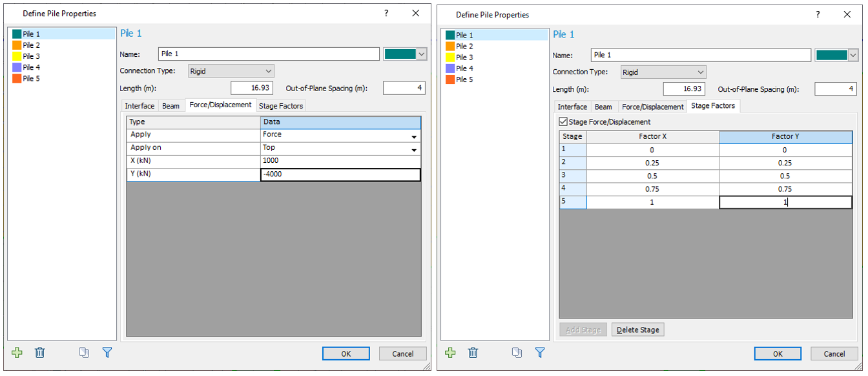Open filter icon in left dialog
Viewport: 868px width, 376px height.
pyautogui.click(x=107, y=353)
